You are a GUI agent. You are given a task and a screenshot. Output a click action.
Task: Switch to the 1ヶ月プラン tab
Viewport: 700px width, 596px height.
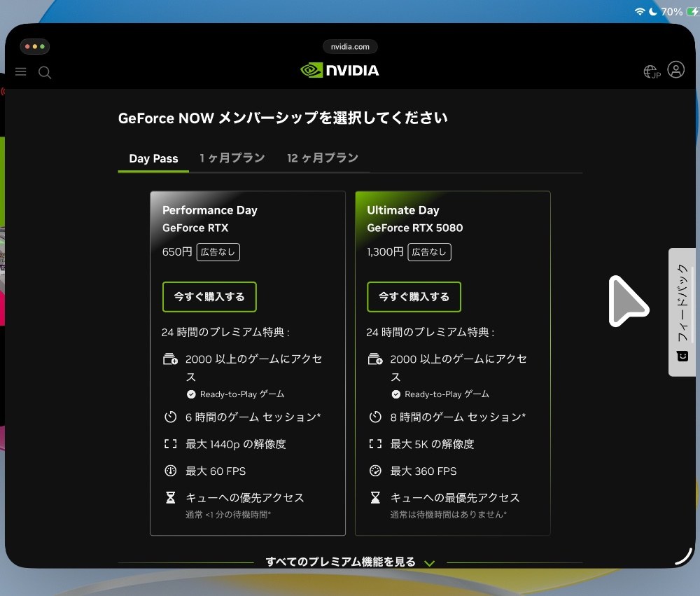click(x=232, y=158)
